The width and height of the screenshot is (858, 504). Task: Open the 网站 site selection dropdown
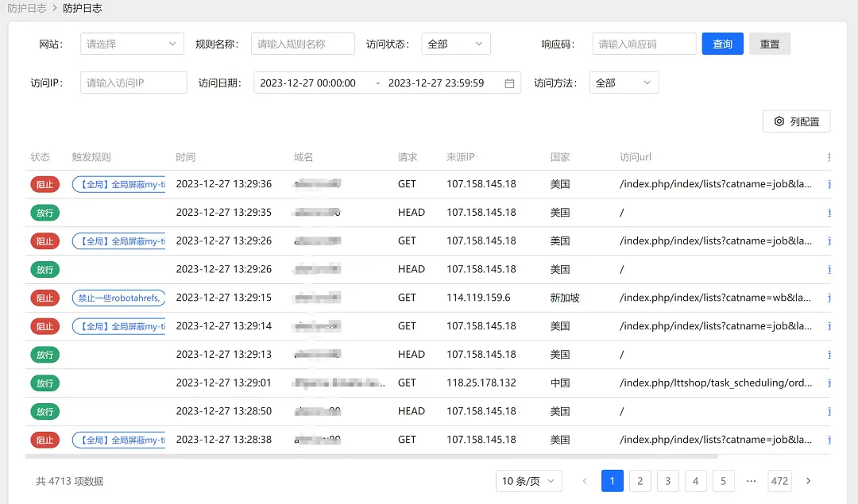[x=131, y=44]
